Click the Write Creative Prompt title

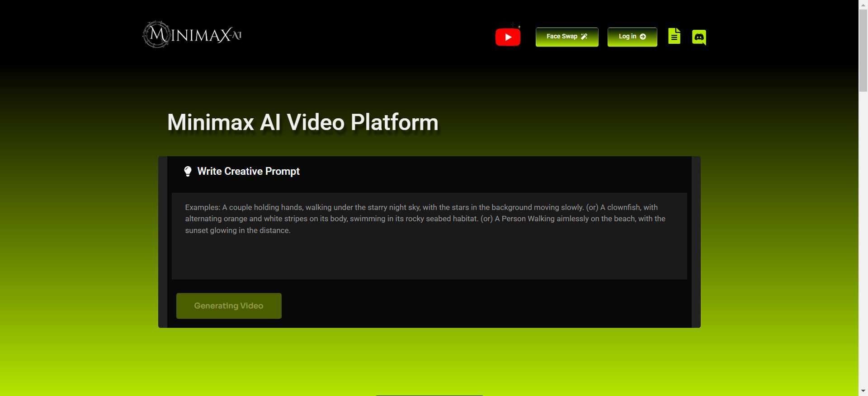(x=248, y=171)
